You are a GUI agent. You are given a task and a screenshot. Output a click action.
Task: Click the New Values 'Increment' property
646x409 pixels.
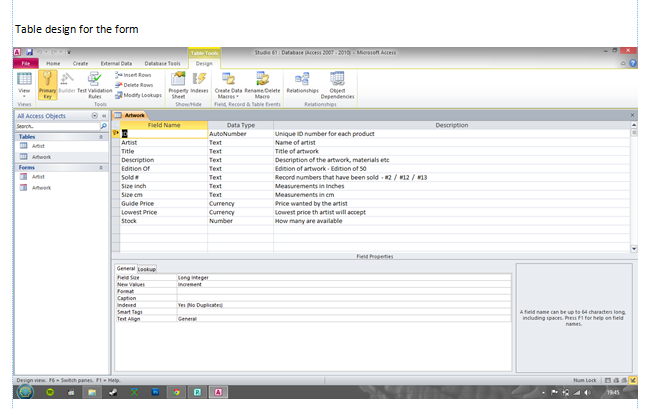[x=344, y=285]
